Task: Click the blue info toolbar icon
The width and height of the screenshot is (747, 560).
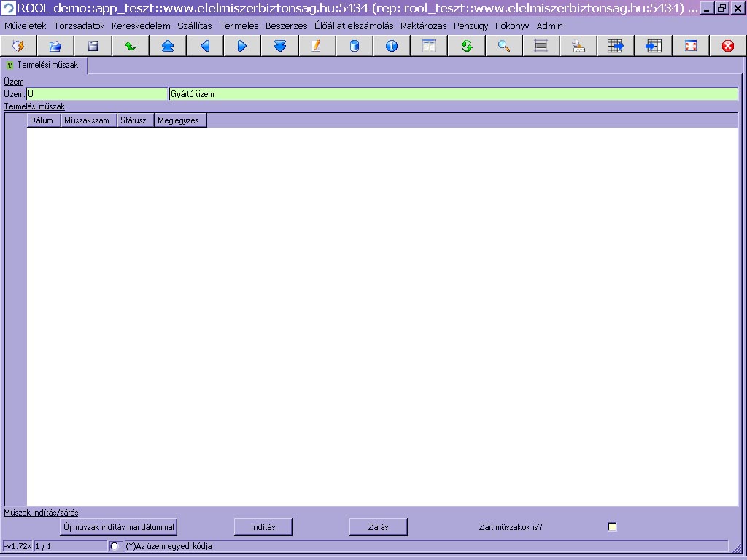Action: [392, 46]
